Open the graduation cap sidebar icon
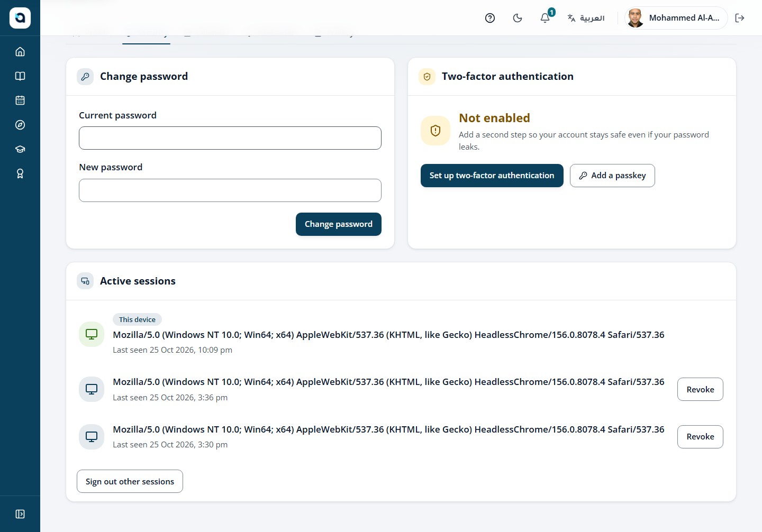 pyautogui.click(x=20, y=149)
